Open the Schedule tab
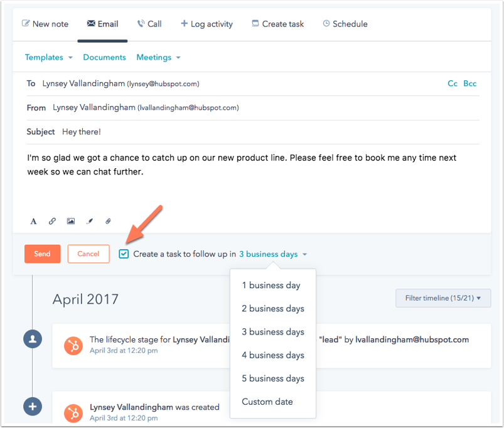Screen dimensions: 504x428 pyautogui.click(x=345, y=24)
